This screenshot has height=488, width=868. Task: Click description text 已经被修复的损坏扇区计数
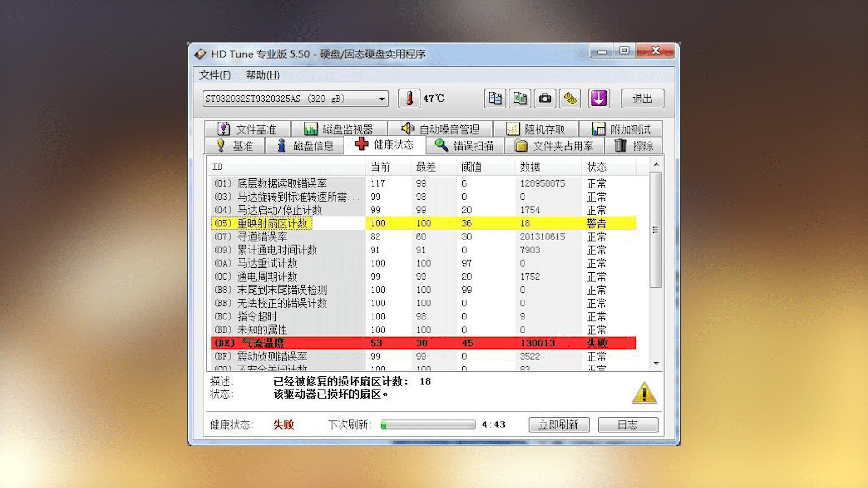click(x=341, y=381)
